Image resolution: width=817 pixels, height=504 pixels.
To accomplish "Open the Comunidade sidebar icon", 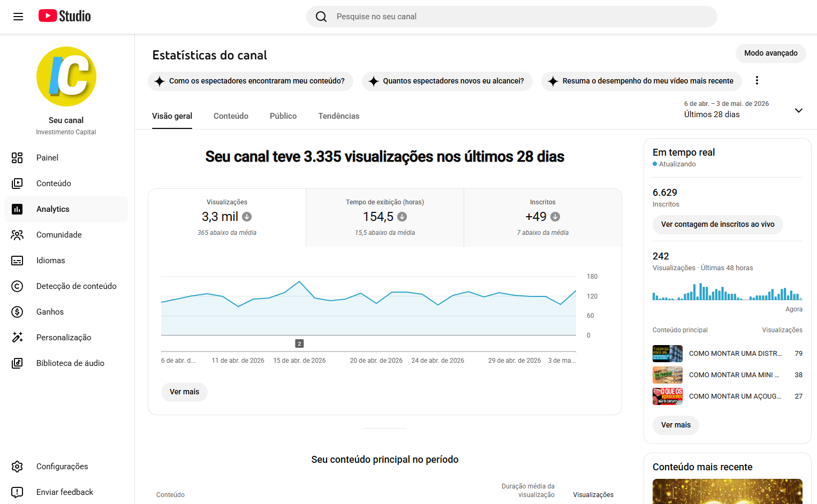I will pyautogui.click(x=17, y=235).
